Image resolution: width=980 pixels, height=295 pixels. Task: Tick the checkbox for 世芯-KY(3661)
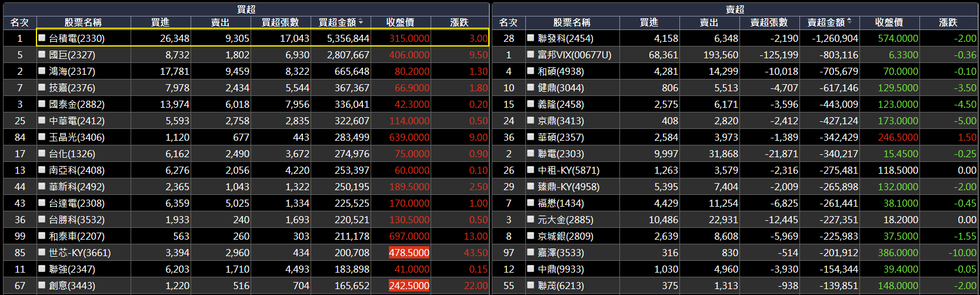click(x=42, y=252)
